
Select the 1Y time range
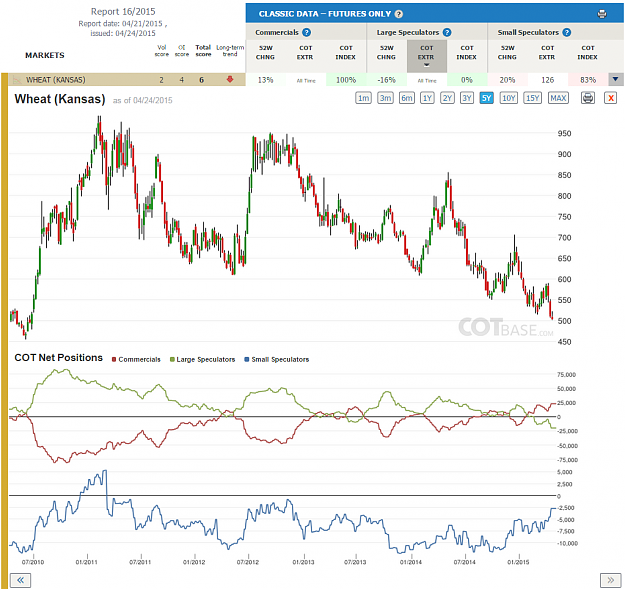427,98
